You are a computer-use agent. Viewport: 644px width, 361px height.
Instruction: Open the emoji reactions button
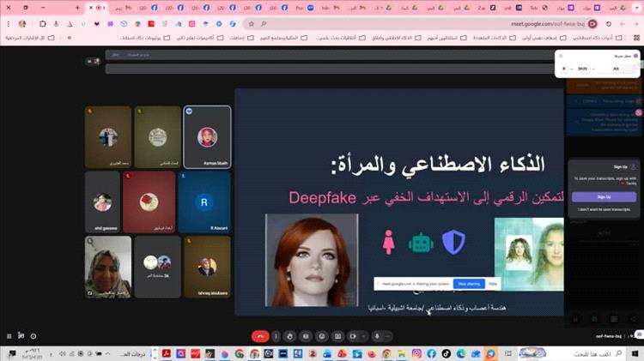[x=321, y=335]
